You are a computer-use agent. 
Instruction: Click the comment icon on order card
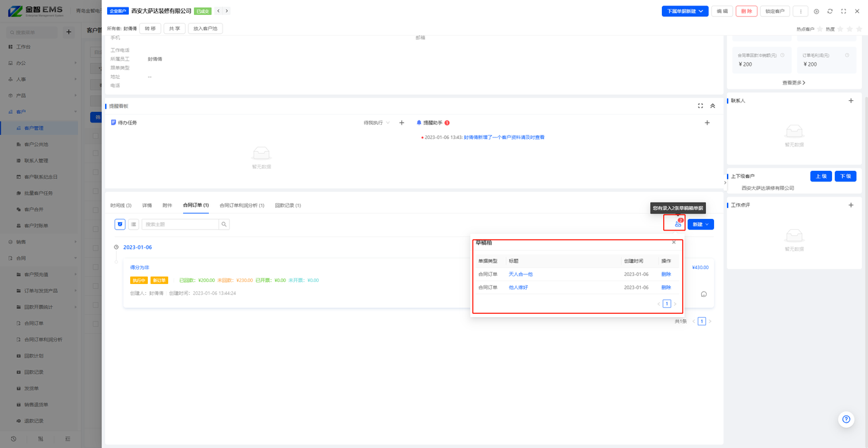(x=704, y=294)
